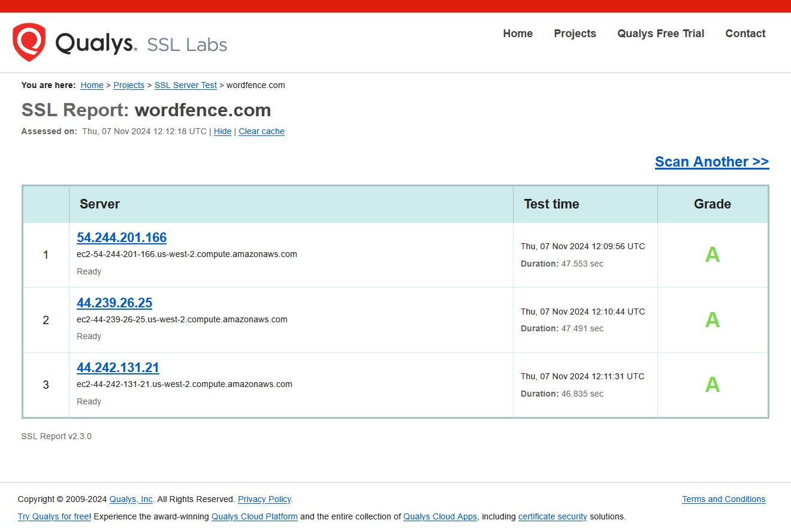
Task: Open the Contact page
Action: pos(745,34)
